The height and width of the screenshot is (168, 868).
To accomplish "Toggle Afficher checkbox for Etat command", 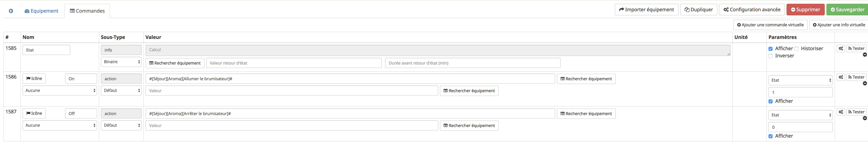I will tap(770, 49).
